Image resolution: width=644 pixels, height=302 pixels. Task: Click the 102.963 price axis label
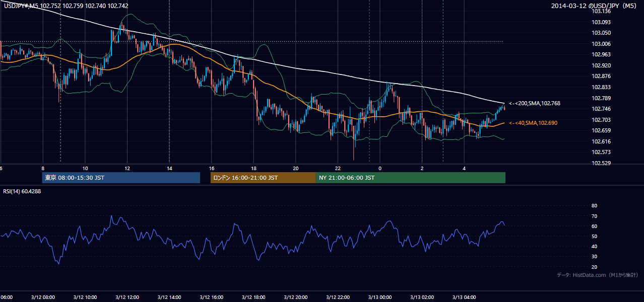point(601,54)
